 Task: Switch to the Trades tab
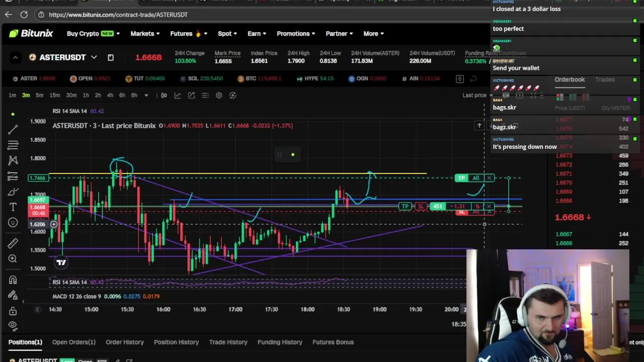[x=605, y=79]
